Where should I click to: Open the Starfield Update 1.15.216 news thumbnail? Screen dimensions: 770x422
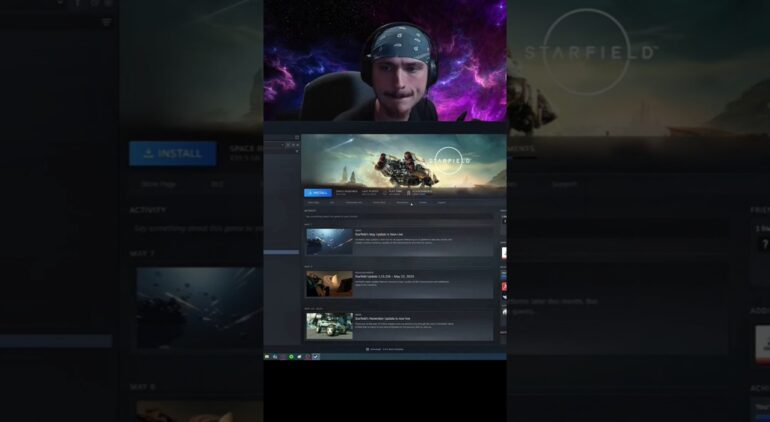(330, 283)
